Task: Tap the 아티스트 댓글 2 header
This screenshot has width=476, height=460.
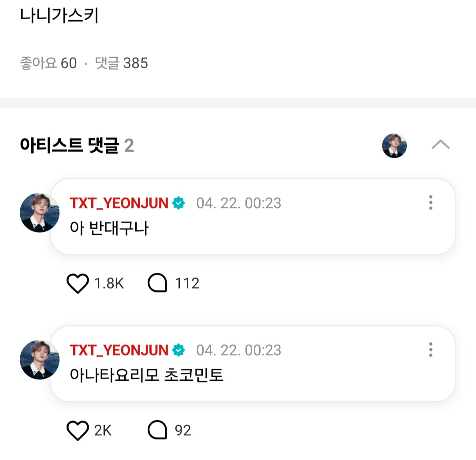Action: [77, 145]
